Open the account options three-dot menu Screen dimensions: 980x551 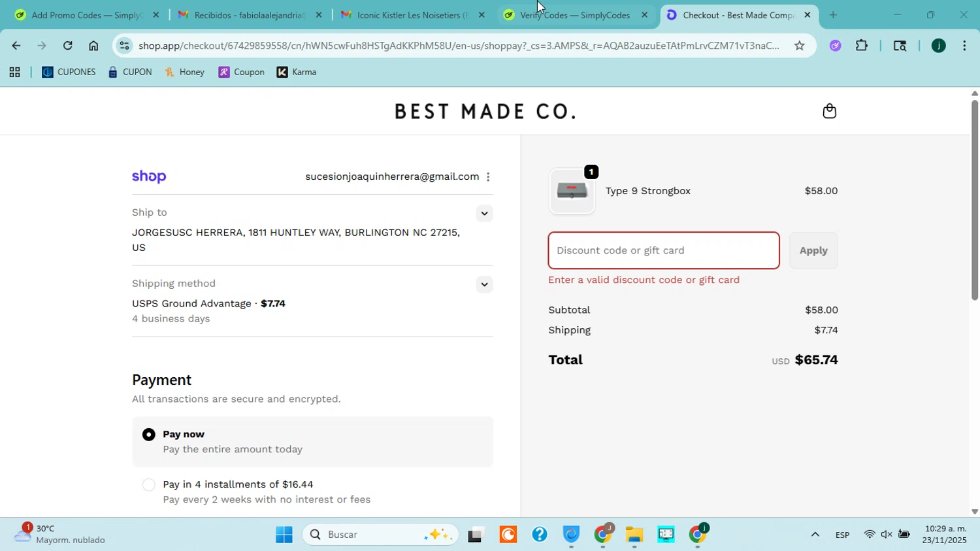488,176
